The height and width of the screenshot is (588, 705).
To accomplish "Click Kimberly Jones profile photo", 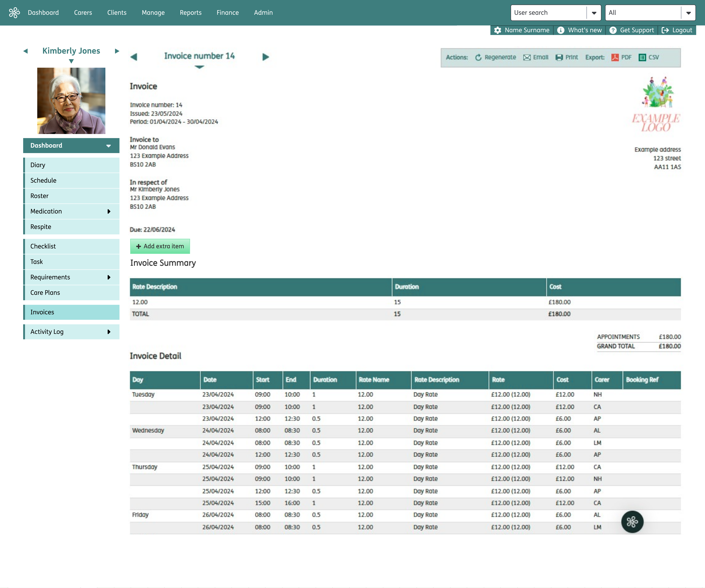I will pyautogui.click(x=71, y=101).
